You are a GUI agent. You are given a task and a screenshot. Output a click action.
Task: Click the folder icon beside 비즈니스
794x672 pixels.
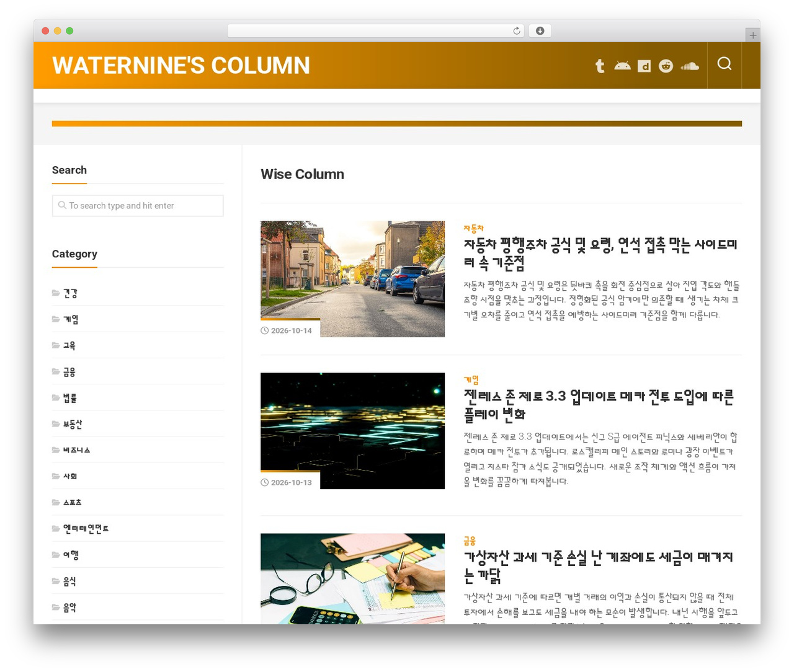[56, 450]
